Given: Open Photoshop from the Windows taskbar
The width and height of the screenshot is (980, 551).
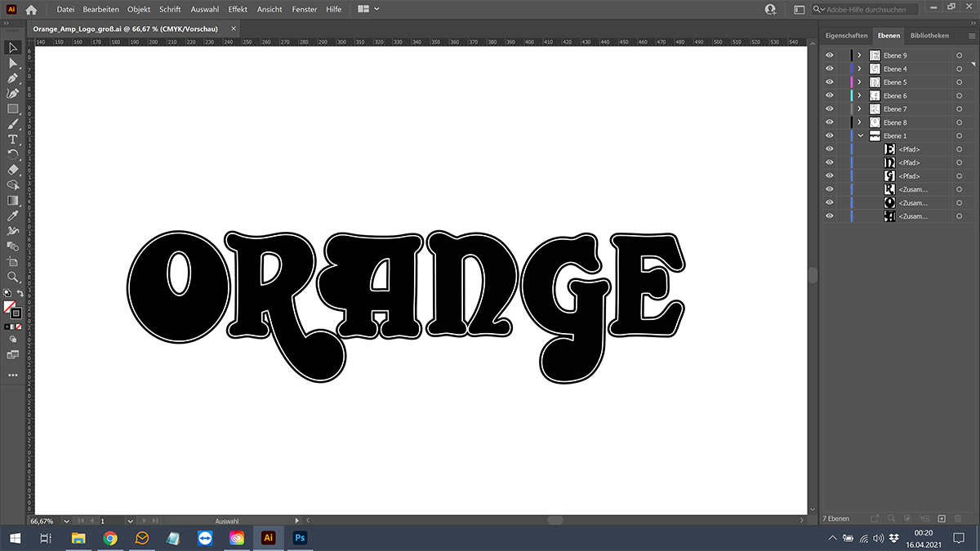Looking at the screenshot, I should pos(300,538).
